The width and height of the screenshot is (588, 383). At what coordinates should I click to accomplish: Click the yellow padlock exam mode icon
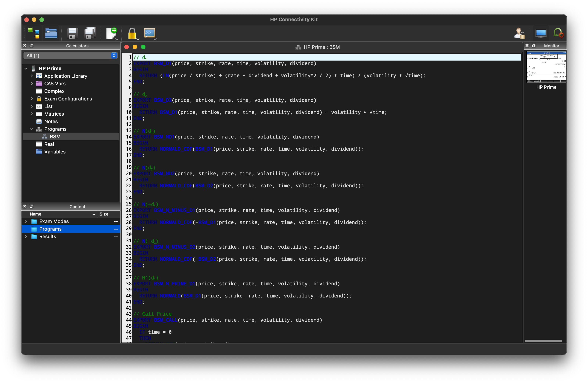[132, 33]
